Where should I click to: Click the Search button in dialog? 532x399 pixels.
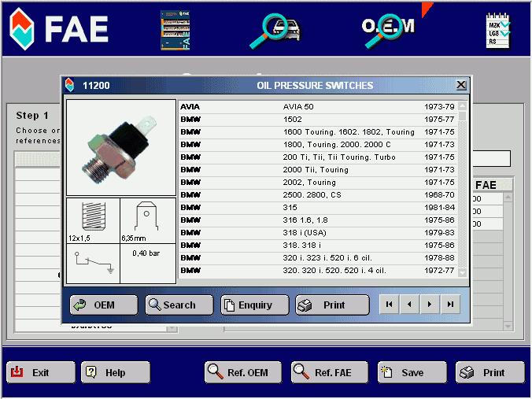click(x=179, y=305)
